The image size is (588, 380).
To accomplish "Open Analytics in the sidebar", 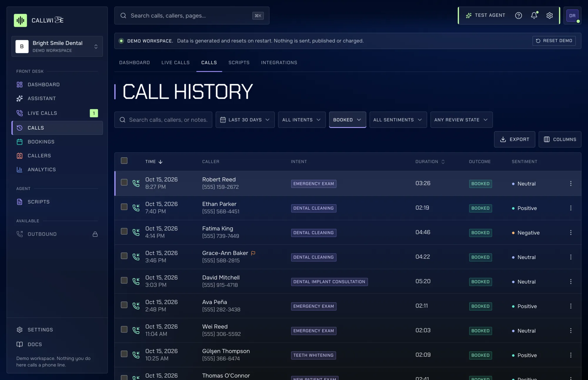I will pos(57,169).
